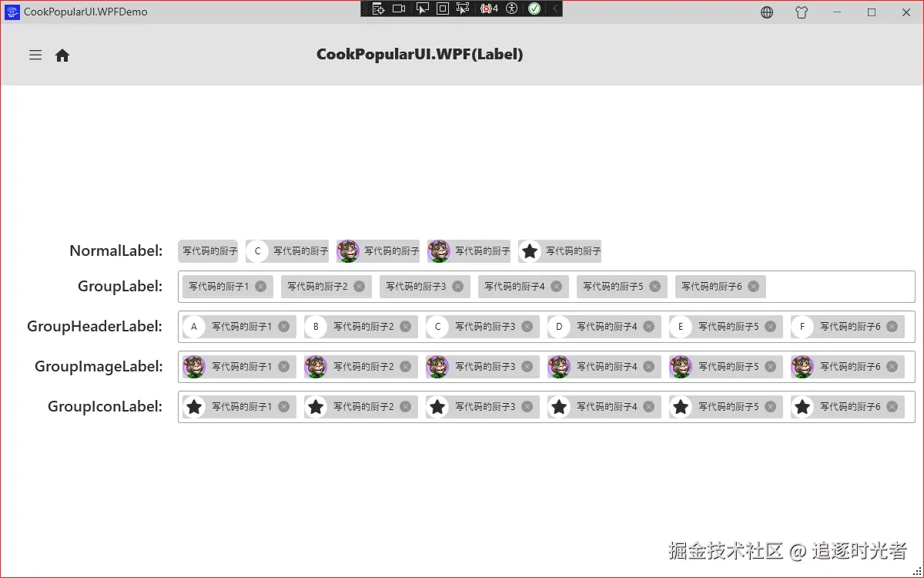Remove GroupLabel tag 写代码的厨子3
924x578 pixels.
458,287
